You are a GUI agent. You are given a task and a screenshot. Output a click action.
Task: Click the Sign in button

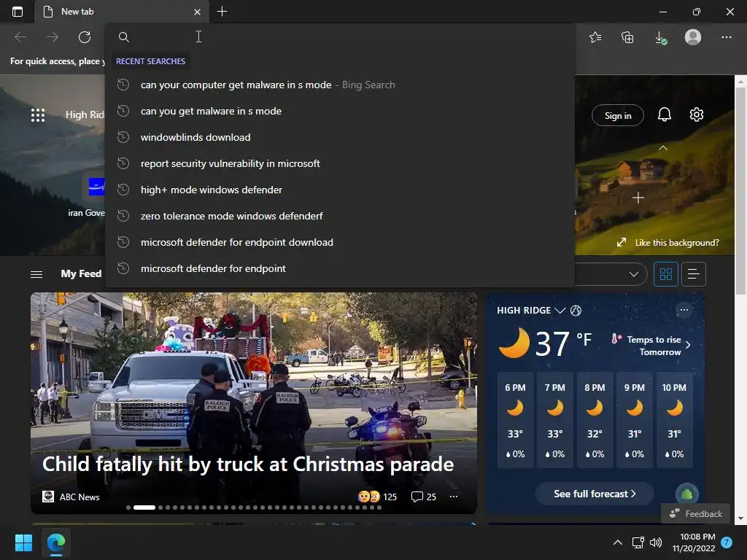(617, 115)
